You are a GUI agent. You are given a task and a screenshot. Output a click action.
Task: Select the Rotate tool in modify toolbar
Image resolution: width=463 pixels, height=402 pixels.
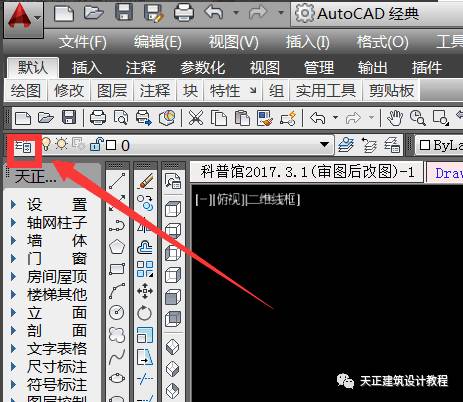(x=145, y=313)
